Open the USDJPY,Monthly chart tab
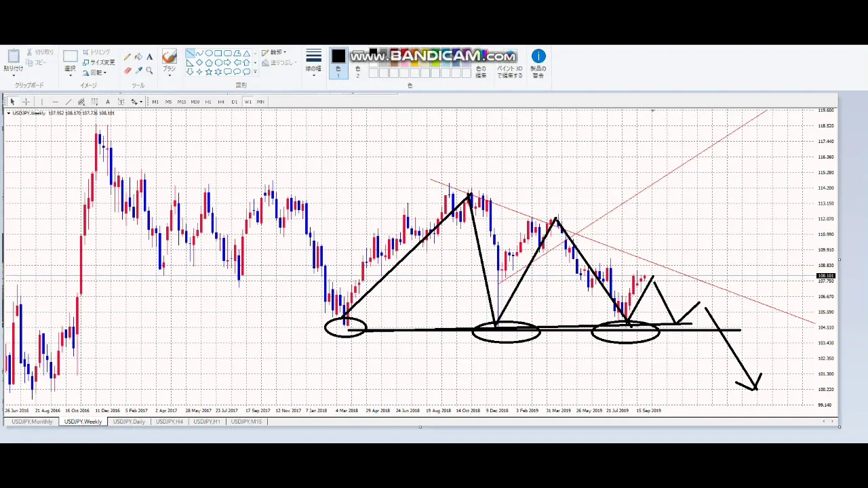 (32, 422)
